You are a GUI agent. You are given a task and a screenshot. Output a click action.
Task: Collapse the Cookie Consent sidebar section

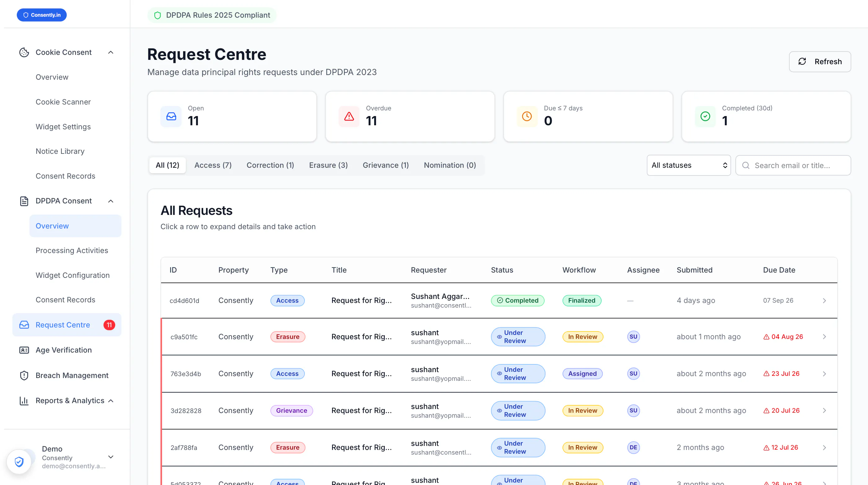111,52
